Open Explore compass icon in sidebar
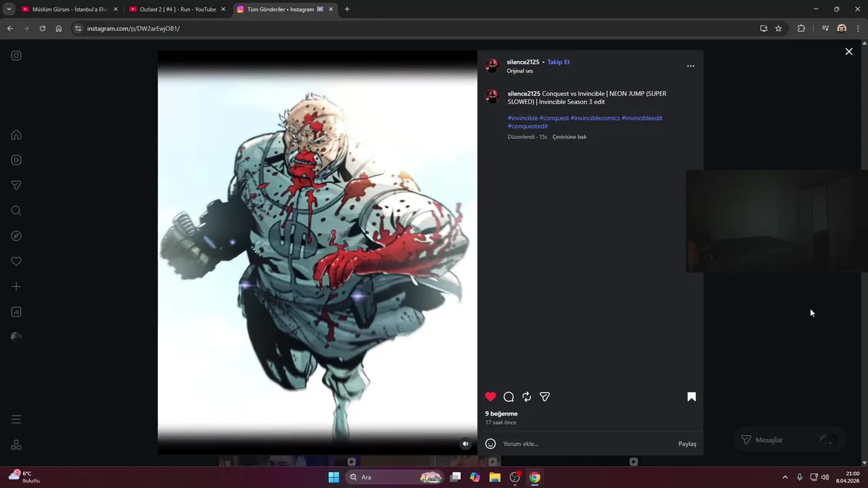 [16, 236]
